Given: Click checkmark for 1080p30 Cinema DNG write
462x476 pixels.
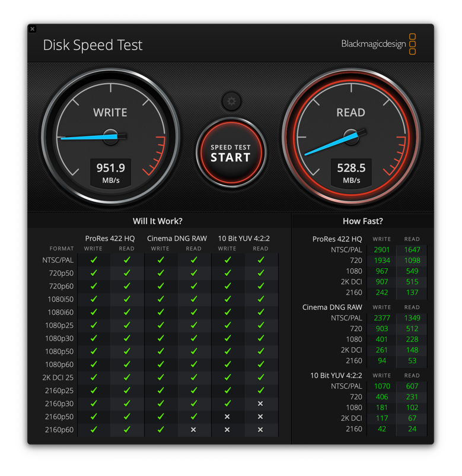Looking at the screenshot, I should coord(161,338).
